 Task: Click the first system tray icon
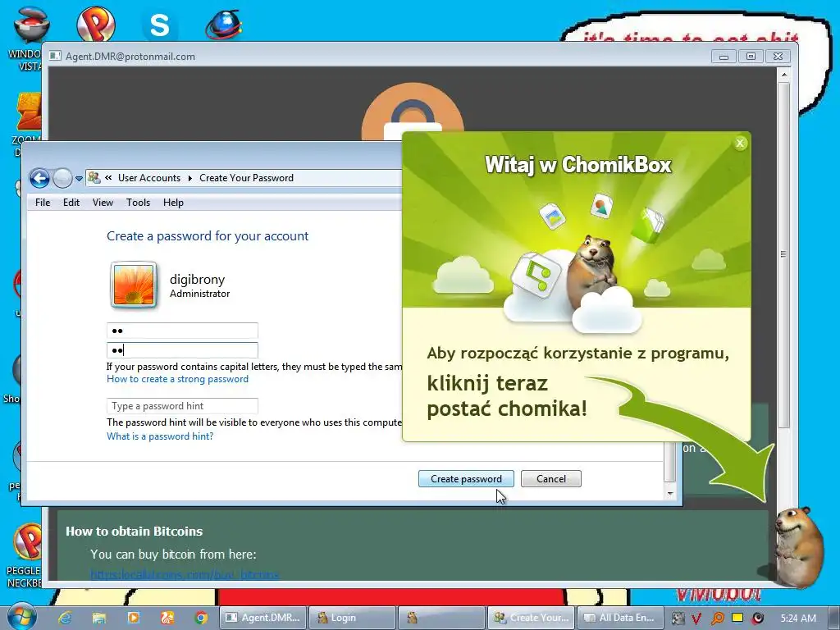coord(678,619)
